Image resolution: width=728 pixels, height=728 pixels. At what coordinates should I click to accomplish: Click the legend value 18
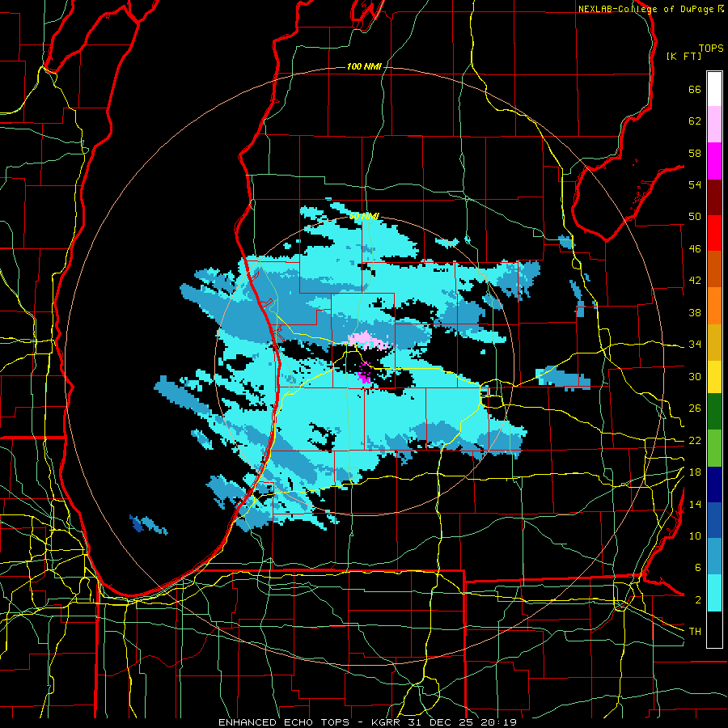[695, 472]
